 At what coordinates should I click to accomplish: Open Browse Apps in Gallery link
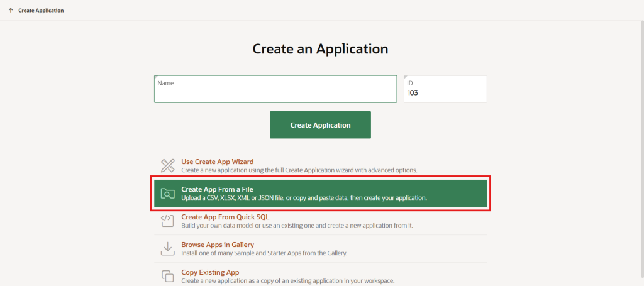tap(218, 245)
